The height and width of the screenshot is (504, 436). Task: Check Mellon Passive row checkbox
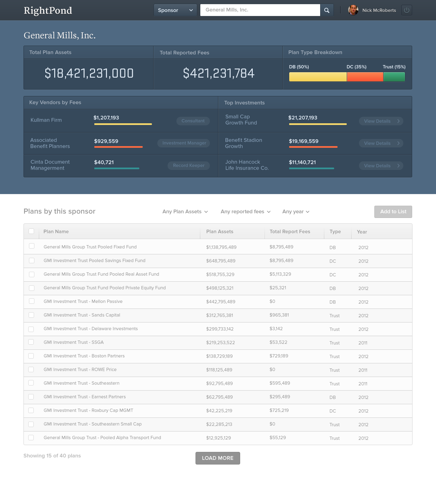click(32, 301)
